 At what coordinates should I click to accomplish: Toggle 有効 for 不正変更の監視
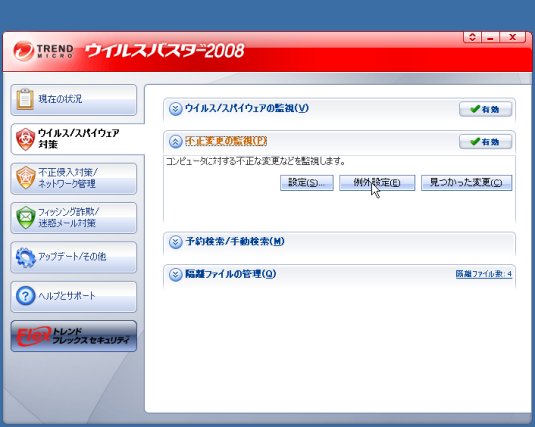[485, 142]
